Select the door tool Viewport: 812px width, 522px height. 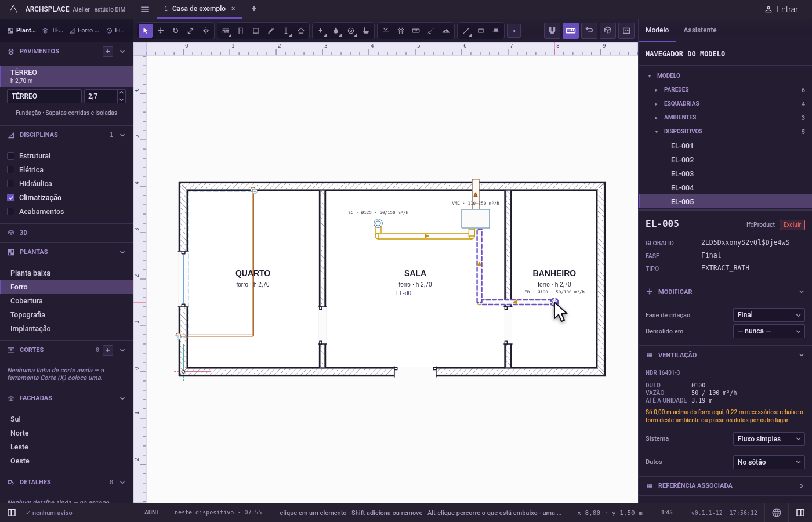pyautogui.click(x=241, y=31)
